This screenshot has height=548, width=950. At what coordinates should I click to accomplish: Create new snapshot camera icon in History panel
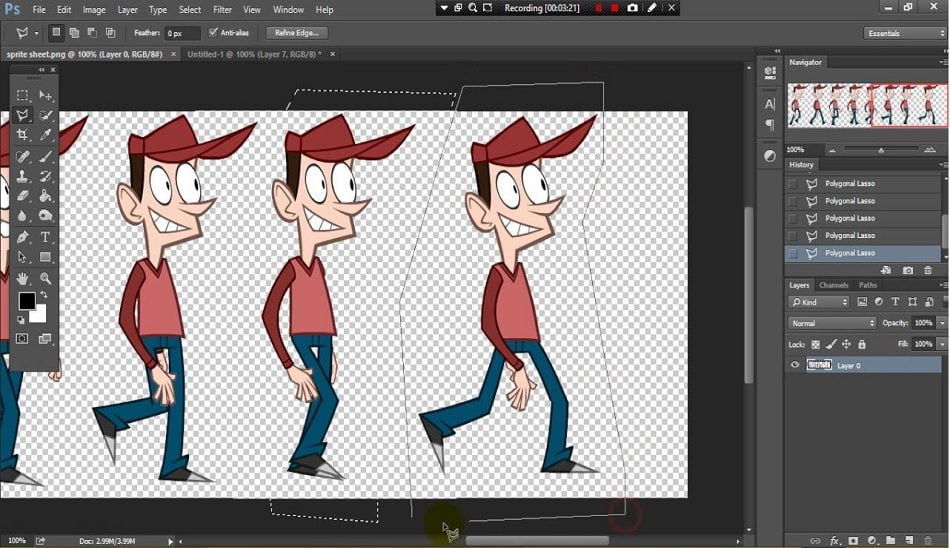[908, 270]
